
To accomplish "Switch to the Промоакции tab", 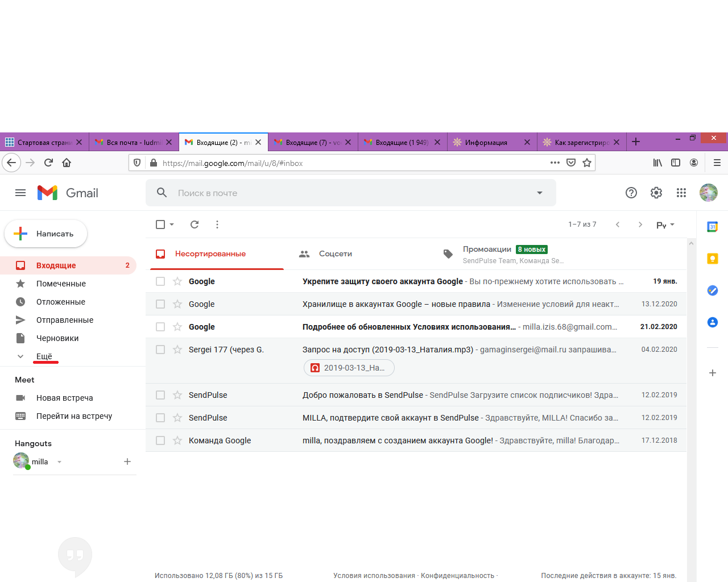I will (x=504, y=254).
